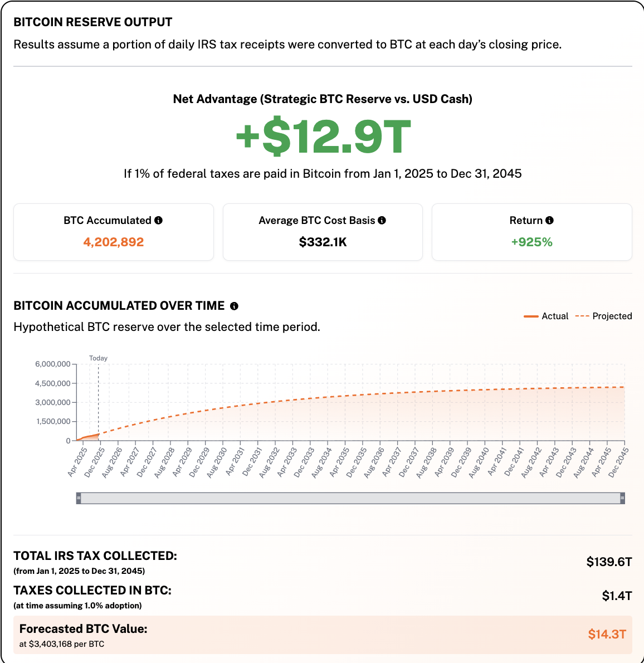Image resolution: width=644 pixels, height=663 pixels.
Task: Select the Actual legend label
Action: (555, 316)
